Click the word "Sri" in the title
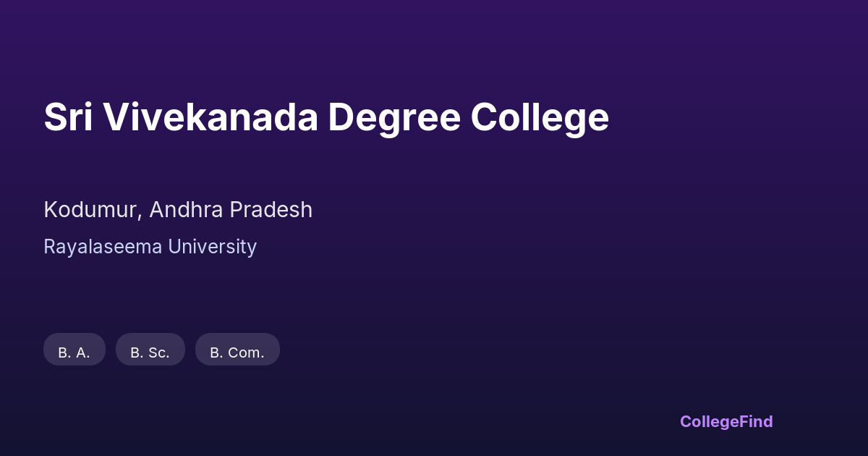 (68, 117)
